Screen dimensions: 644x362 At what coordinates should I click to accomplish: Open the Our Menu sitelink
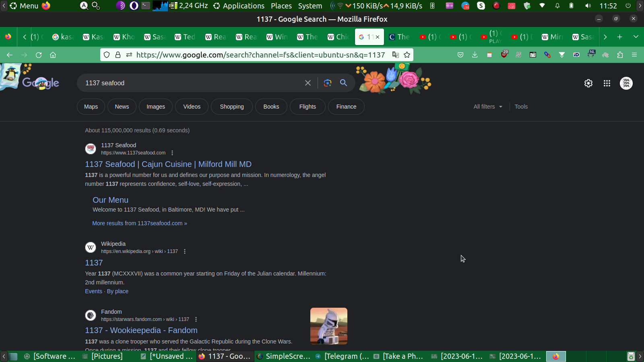(x=111, y=200)
